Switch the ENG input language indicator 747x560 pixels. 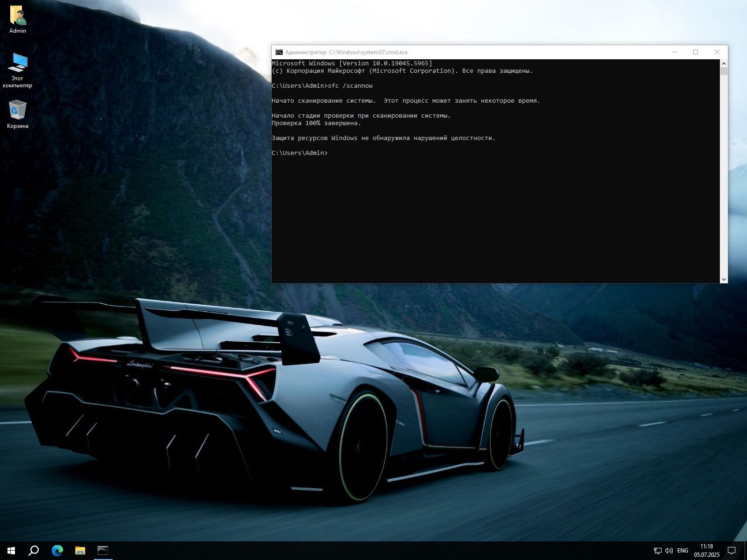[x=683, y=551]
